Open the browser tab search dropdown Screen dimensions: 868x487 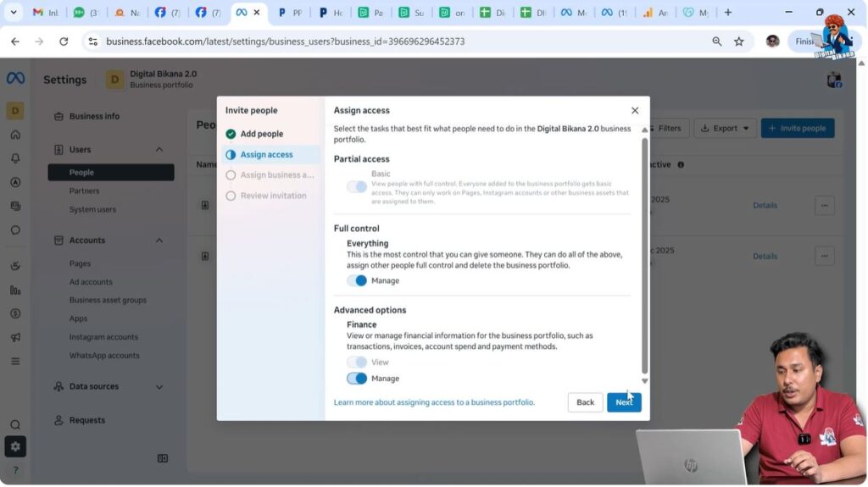click(x=14, y=12)
